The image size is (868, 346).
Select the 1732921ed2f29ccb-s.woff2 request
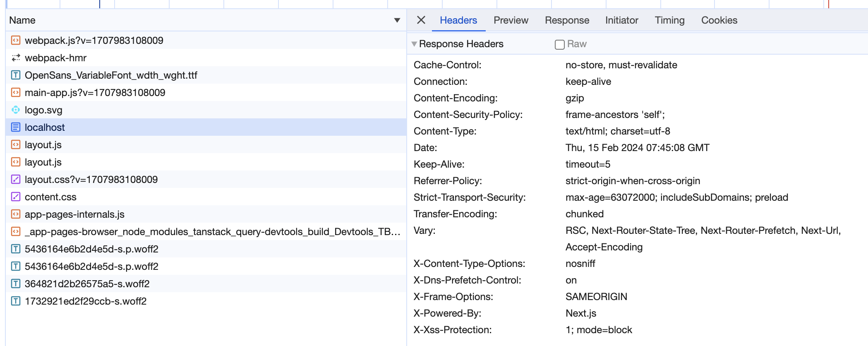(x=206, y=301)
